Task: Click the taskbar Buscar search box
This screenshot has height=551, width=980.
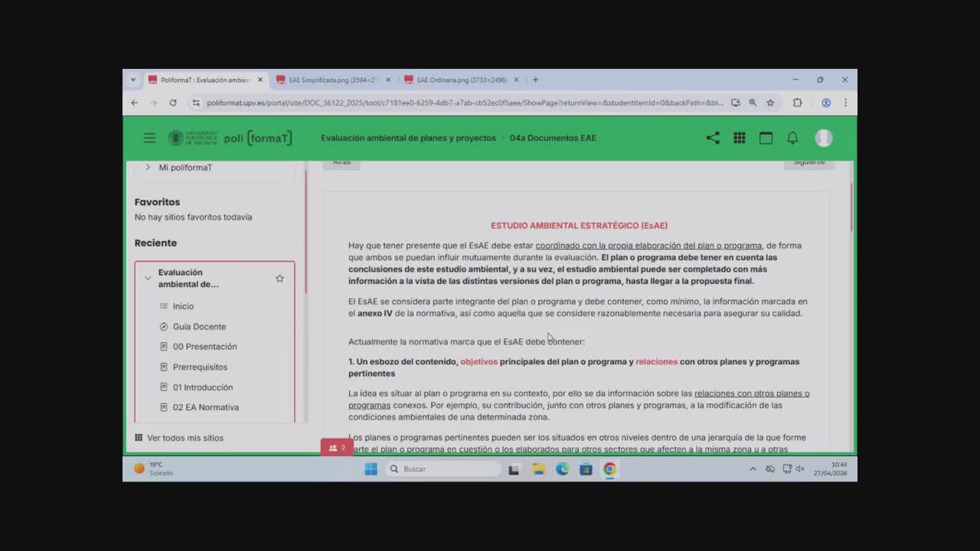Action: [x=443, y=469]
